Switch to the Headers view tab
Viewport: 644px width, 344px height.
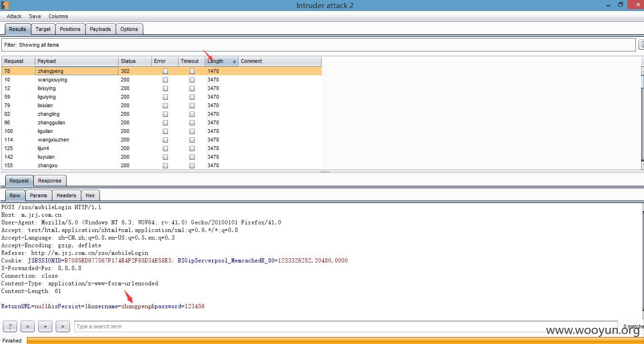[66, 195]
